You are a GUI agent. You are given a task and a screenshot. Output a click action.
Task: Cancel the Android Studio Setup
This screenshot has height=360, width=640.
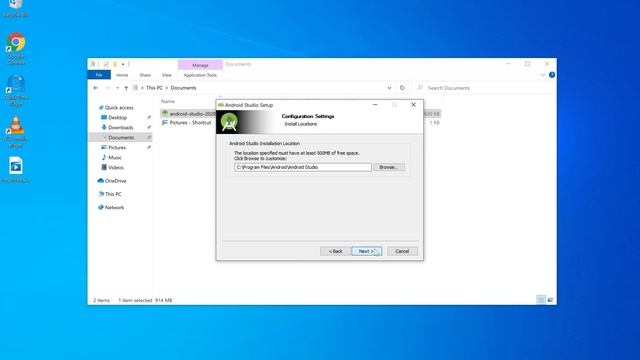click(x=402, y=251)
